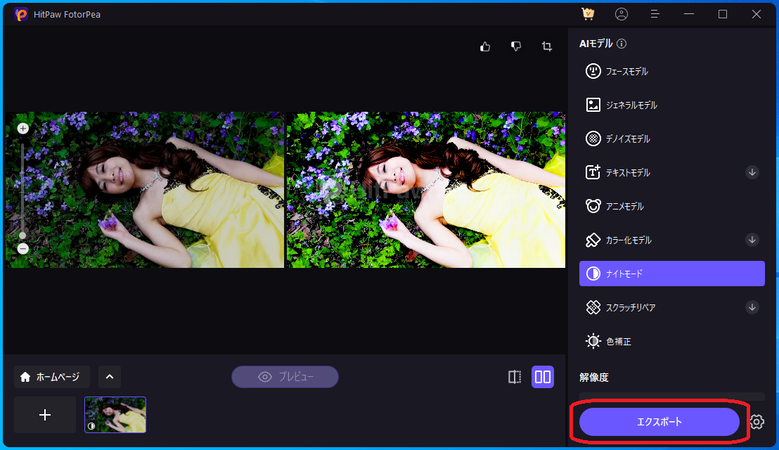The image size is (779, 450).
Task: Switch to single split compare view
Action: 514,377
